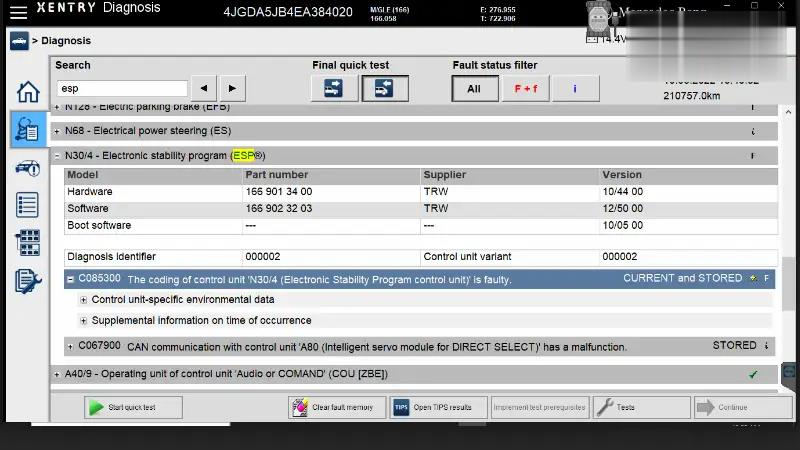This screenshot has width=800, height=450.
Task: Click the side panel handle icon at right edge
Action: click(789, 372)
